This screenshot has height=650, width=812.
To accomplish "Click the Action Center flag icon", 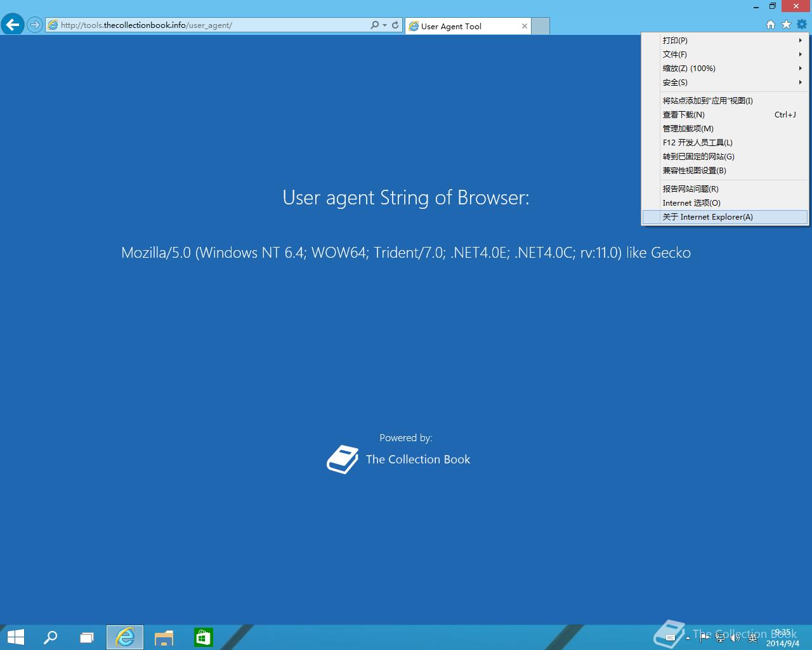I will coord(704,637).
